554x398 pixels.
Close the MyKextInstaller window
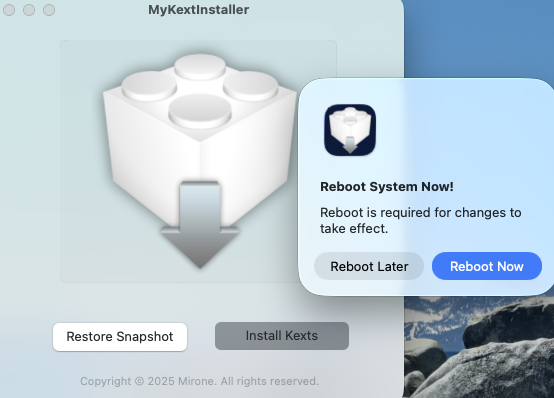(9, 10)
